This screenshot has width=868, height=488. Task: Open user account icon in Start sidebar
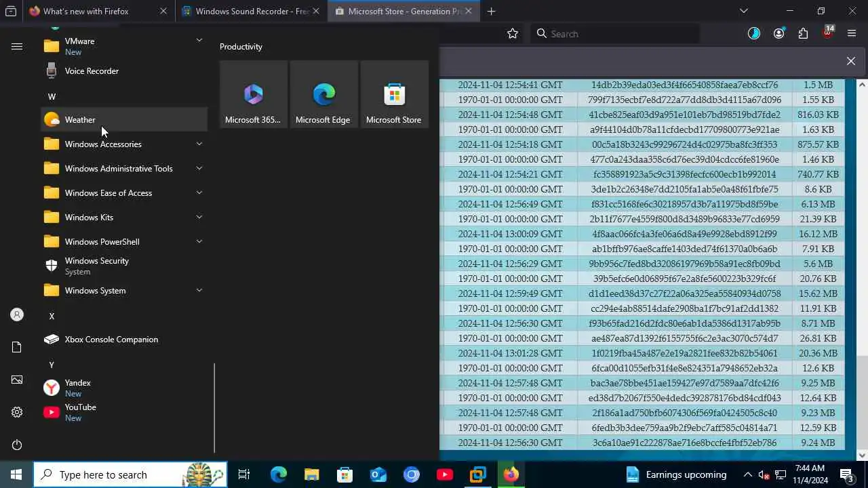point(17,314)
